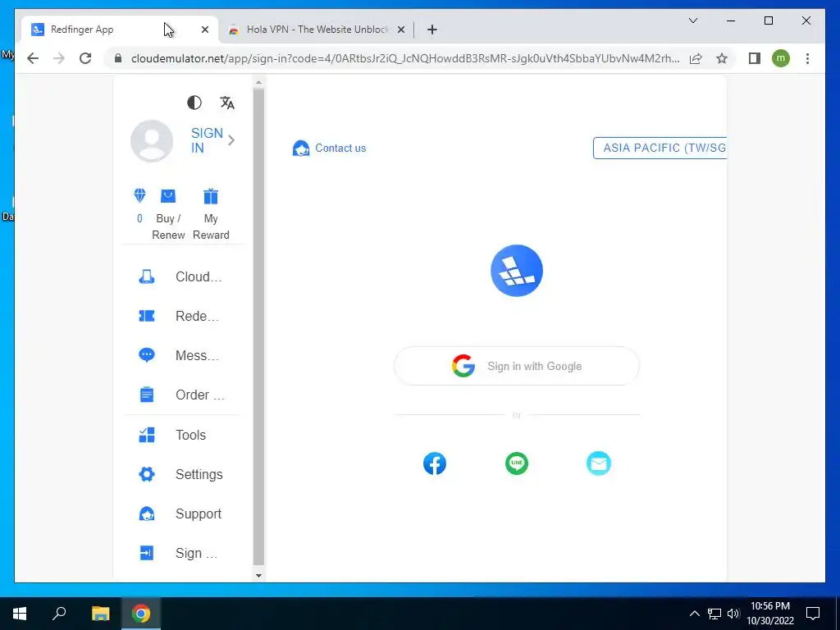Reload the current page

coord(85,58)
